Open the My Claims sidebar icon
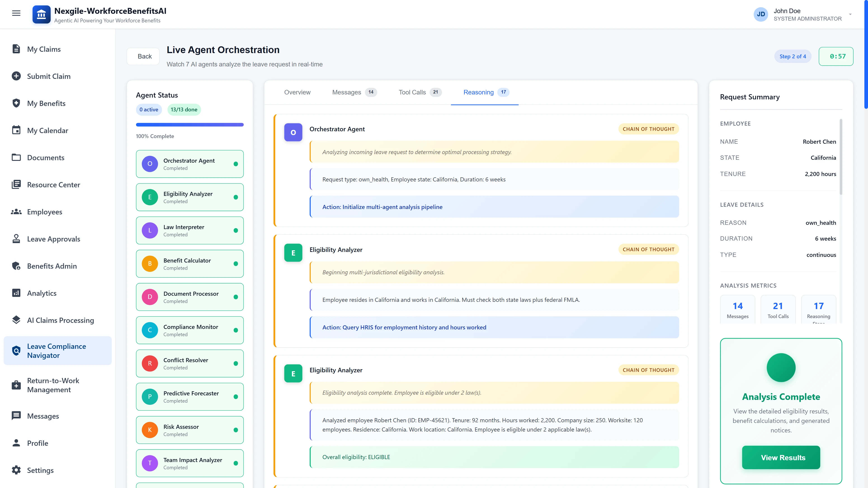This screenshot has width=868, height=488. (17, 49)
